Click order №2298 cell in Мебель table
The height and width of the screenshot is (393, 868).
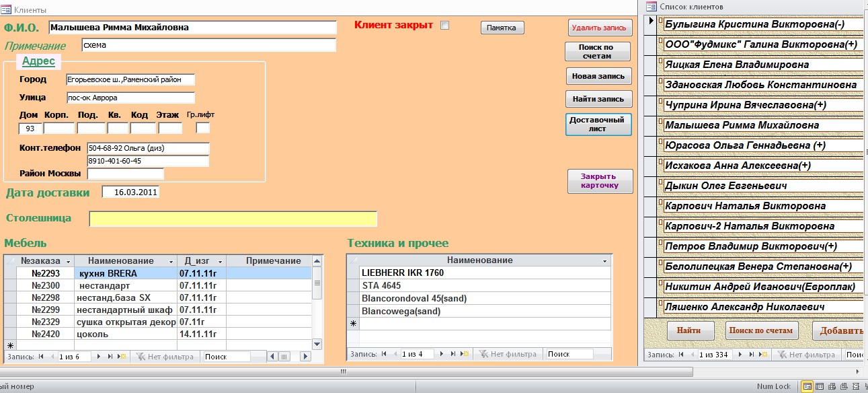click(x=45, y=297)
